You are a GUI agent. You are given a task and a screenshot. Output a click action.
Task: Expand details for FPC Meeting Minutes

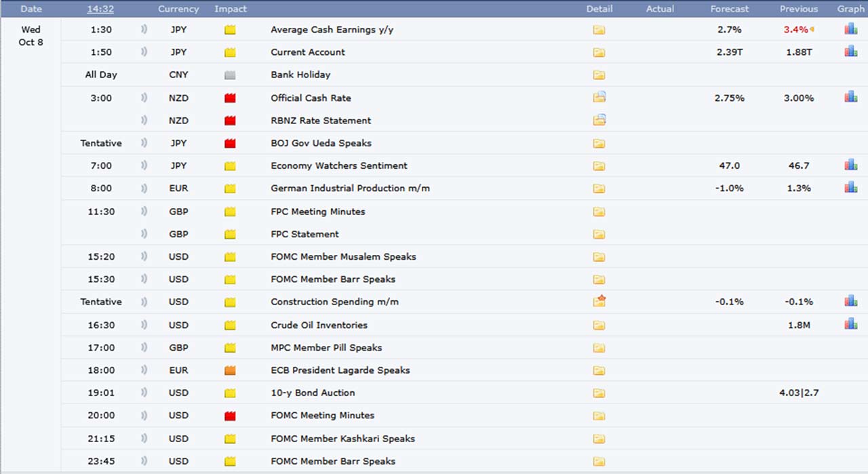(599, 212)
